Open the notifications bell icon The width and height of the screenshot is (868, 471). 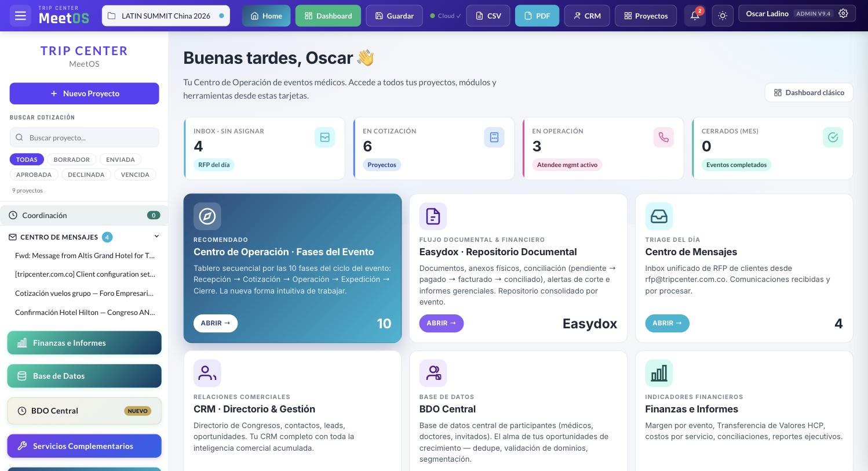point(695,16)
